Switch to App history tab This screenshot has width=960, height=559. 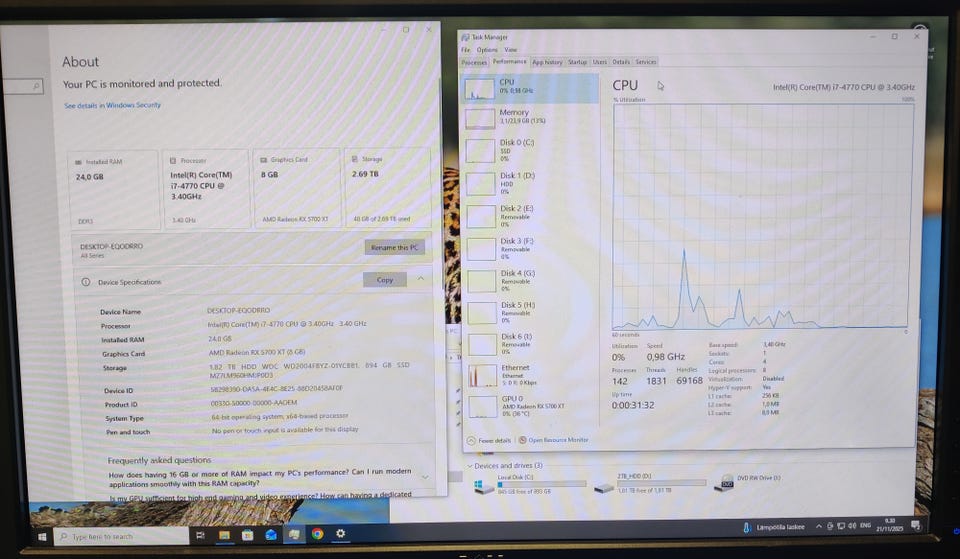coord(547,62)
